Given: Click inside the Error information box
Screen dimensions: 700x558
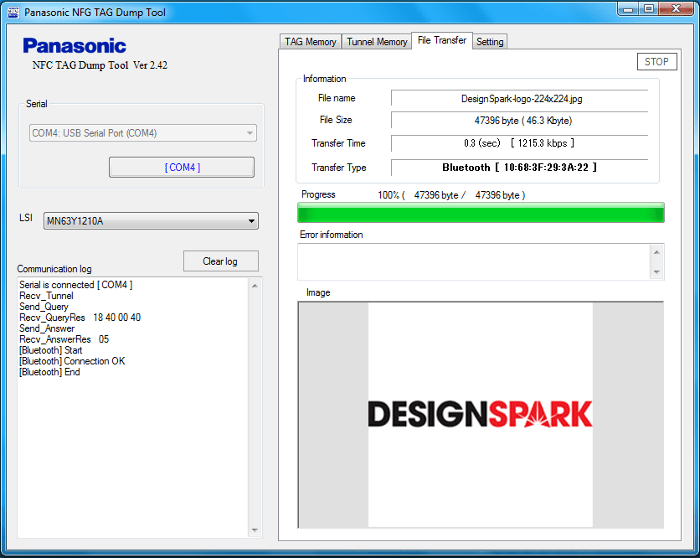Looking at the screenshot, I should (475, 262).
